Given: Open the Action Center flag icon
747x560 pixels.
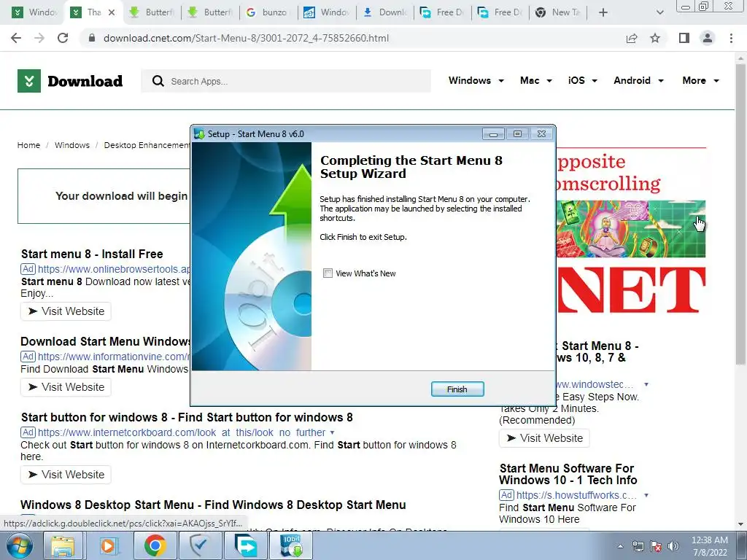Looking at the screenshot, I should 656,546.
